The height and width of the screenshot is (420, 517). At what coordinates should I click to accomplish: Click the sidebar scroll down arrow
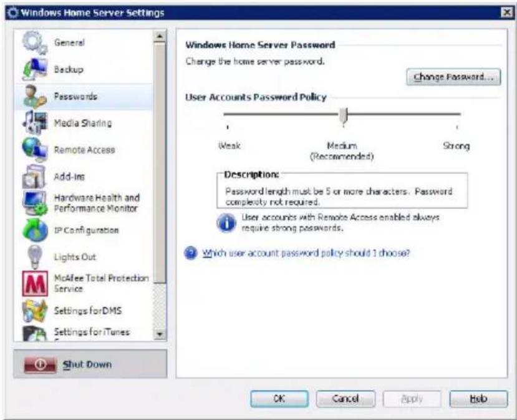click(160, 335)
